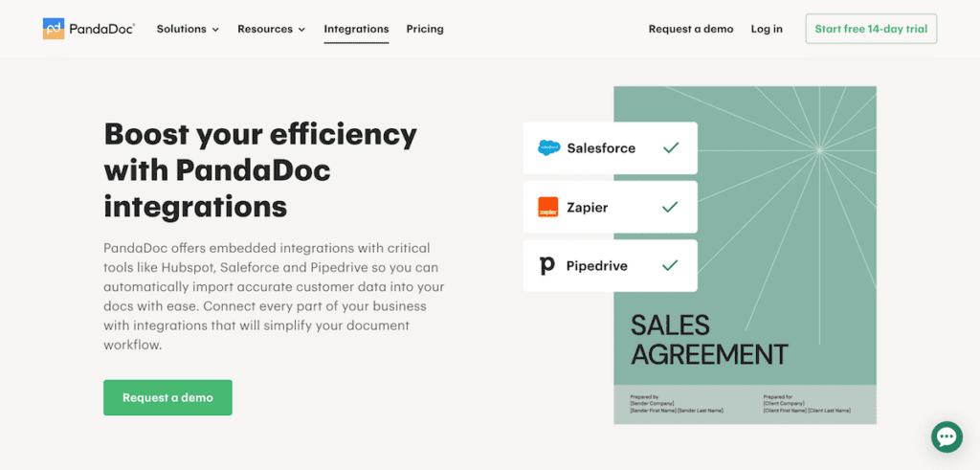This screenshot has width=980, height=470.
Task: Click the PandaDoc wordmark text
Action: click(101, 29)
